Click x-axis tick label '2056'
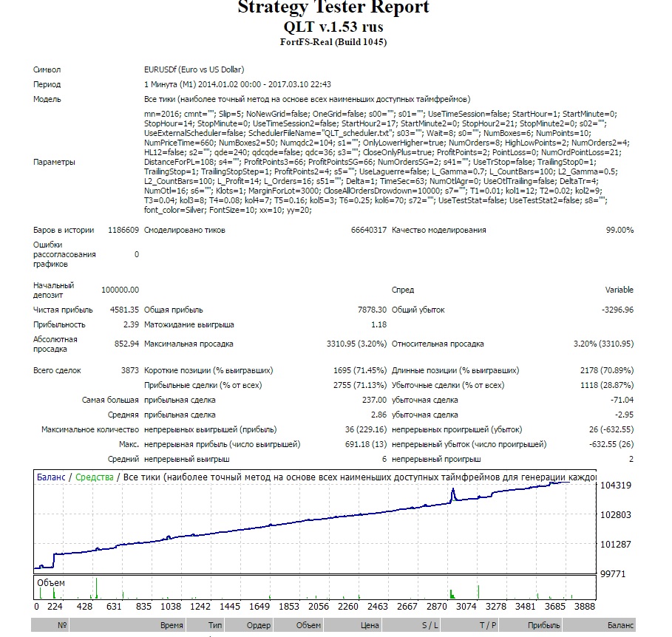Screen dimensions: 672x637 [x=319, y=607]
